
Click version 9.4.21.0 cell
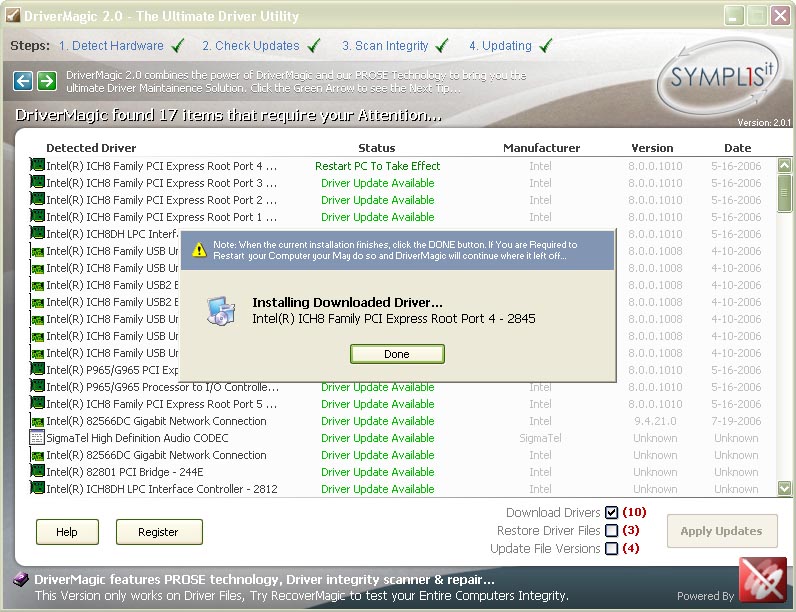tap(655, 421)
